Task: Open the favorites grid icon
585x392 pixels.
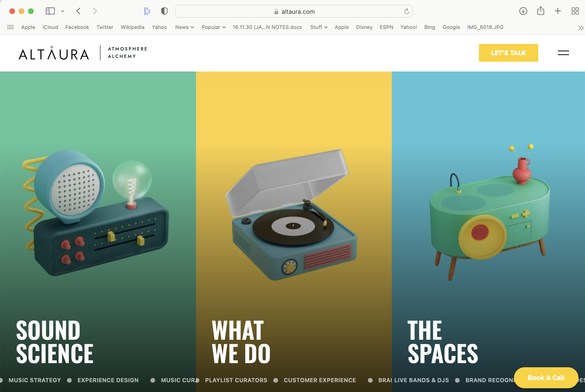Action: click(10, 27)
